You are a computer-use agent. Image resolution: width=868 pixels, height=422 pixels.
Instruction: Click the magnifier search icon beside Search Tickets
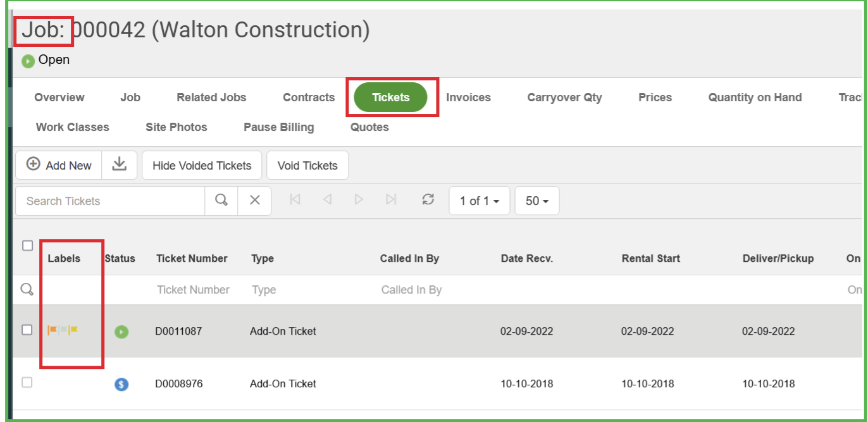click(221, 201)
